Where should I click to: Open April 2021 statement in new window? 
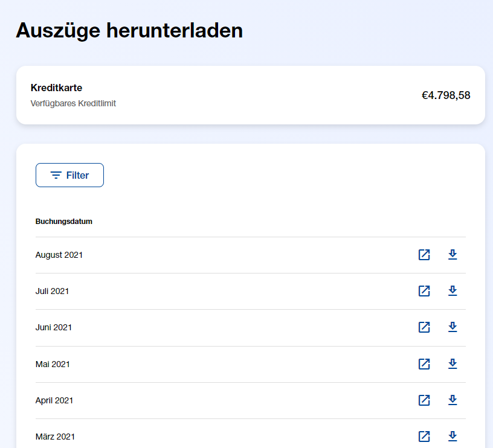424,400
